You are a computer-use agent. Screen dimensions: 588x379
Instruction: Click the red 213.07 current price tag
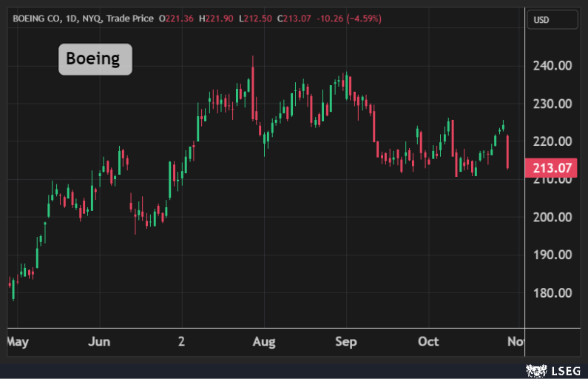pyautogui.click(x=550, y=168)
